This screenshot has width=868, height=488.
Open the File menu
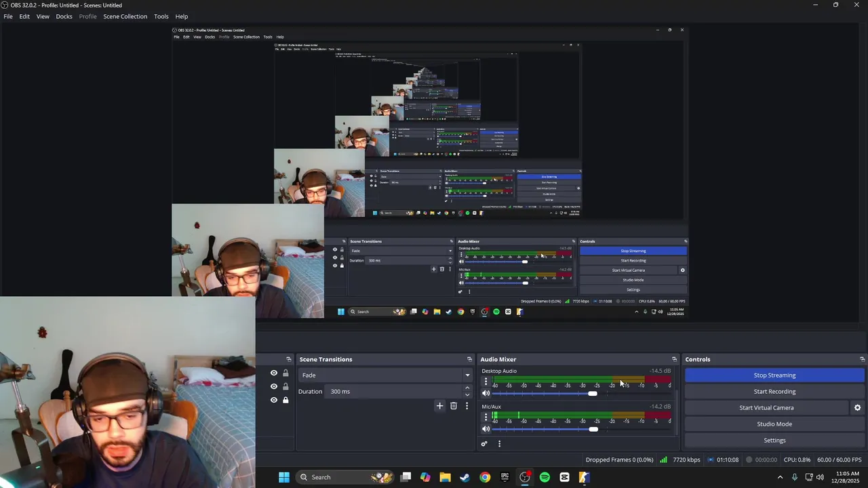point(8,16)
